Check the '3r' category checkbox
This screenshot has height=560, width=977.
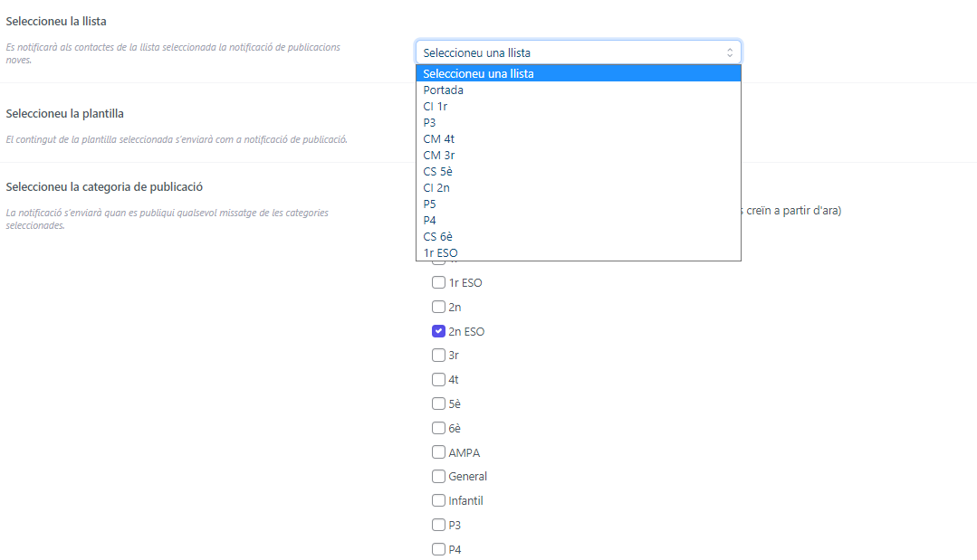[x=439, y=356]
